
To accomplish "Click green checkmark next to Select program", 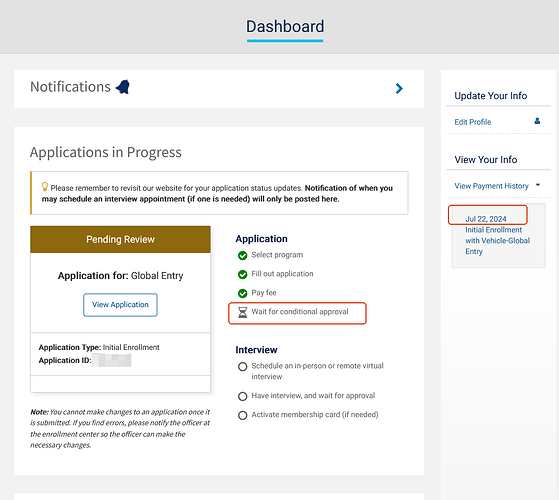I will click(242, 256).
